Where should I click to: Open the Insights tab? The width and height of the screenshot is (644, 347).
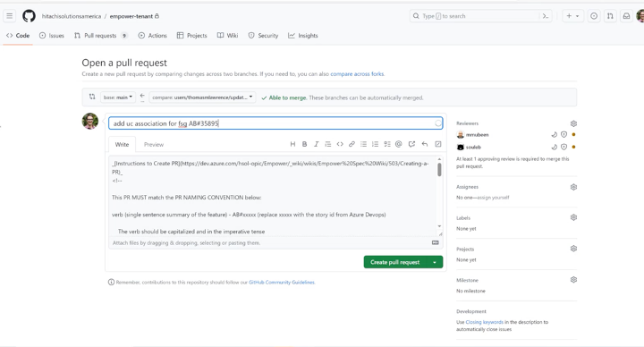coord(303,36)
